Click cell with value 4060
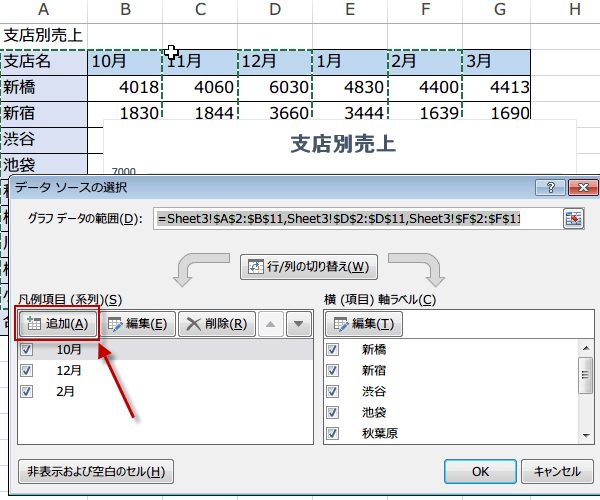600x500 pixels. (200, 88)
